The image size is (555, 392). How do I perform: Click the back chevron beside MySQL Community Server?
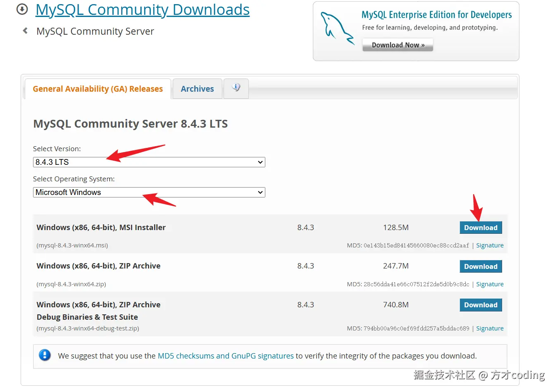click(x=25, y=31)
